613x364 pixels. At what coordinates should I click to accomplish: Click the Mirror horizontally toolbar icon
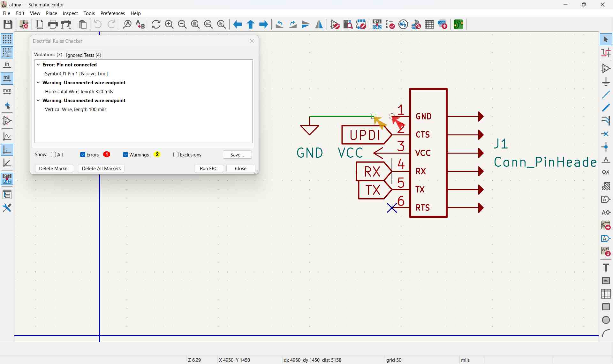319,24
